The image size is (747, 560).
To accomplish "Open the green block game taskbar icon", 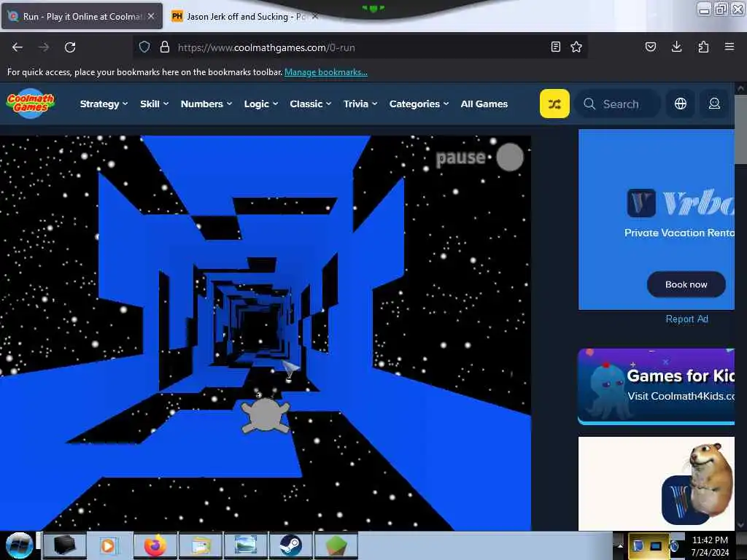I will tap(336, 545).
